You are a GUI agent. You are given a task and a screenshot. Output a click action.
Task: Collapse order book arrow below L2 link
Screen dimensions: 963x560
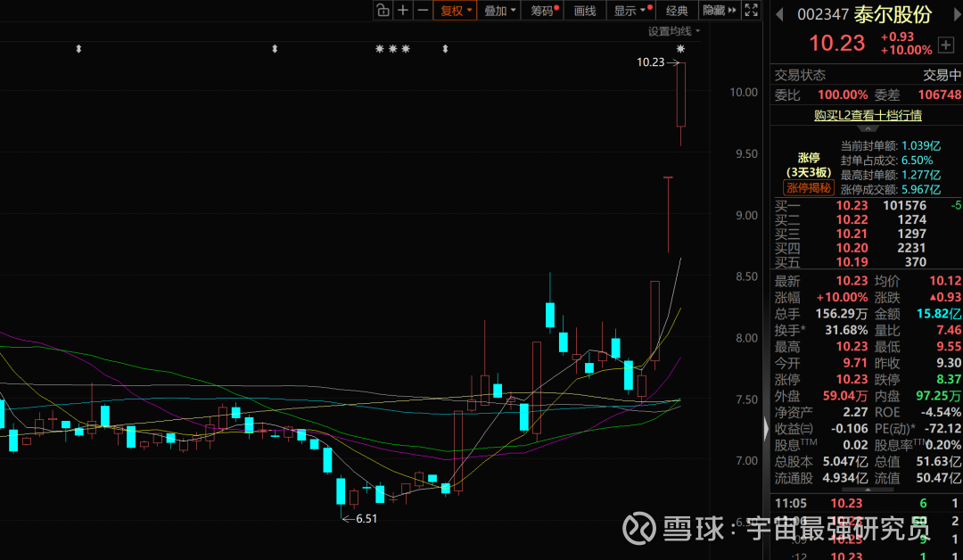[x=868, y=129]
